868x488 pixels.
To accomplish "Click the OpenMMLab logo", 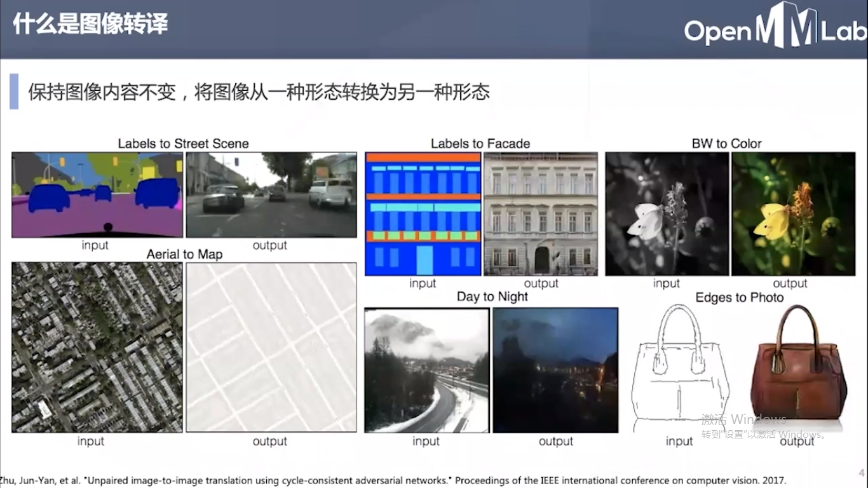I will pyautogui.click(x=776, y=26).
